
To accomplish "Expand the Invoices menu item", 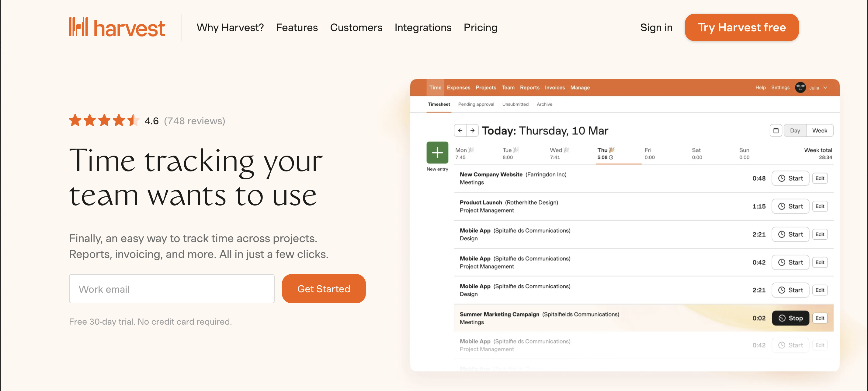I will click(554, 87).
